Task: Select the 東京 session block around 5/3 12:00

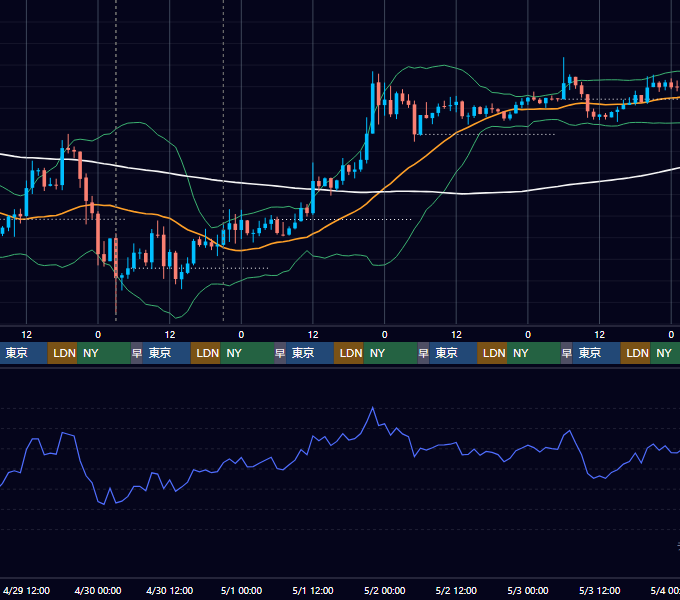Action: coord(597,353)
